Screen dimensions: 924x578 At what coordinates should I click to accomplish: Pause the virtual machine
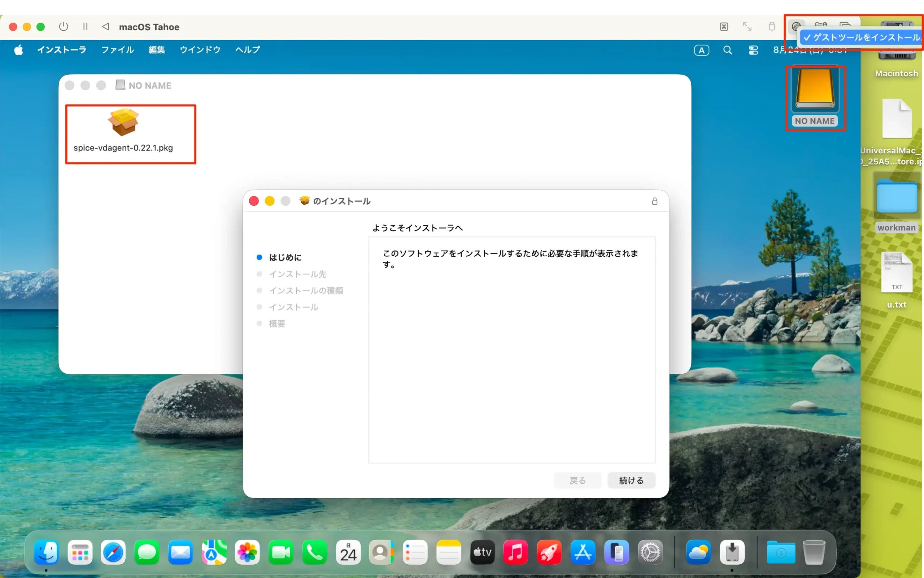click(x=85, y=27)
